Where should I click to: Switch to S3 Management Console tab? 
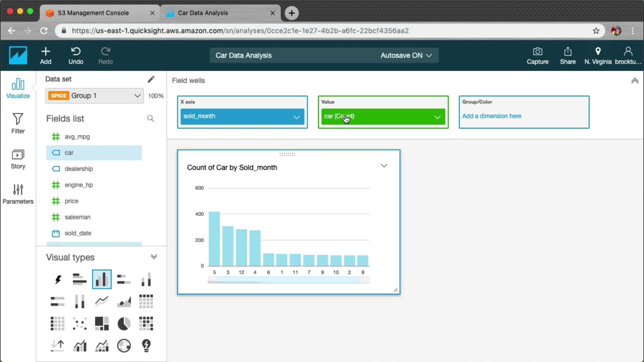point(93,13)
